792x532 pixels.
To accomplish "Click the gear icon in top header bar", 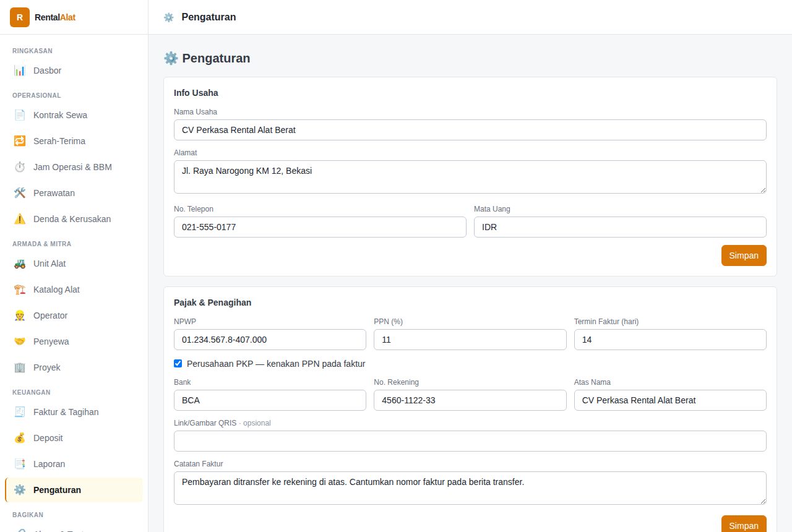I will point(168,17).
